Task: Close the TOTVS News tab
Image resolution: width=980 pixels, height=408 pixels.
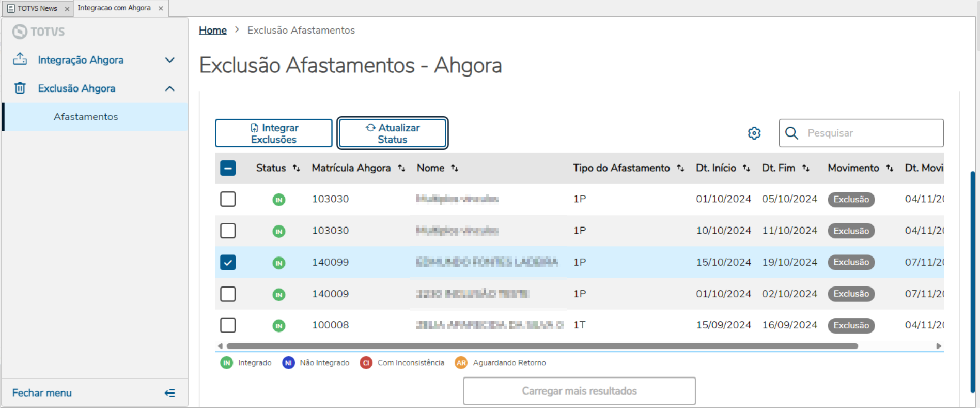Action: (67, 9)
